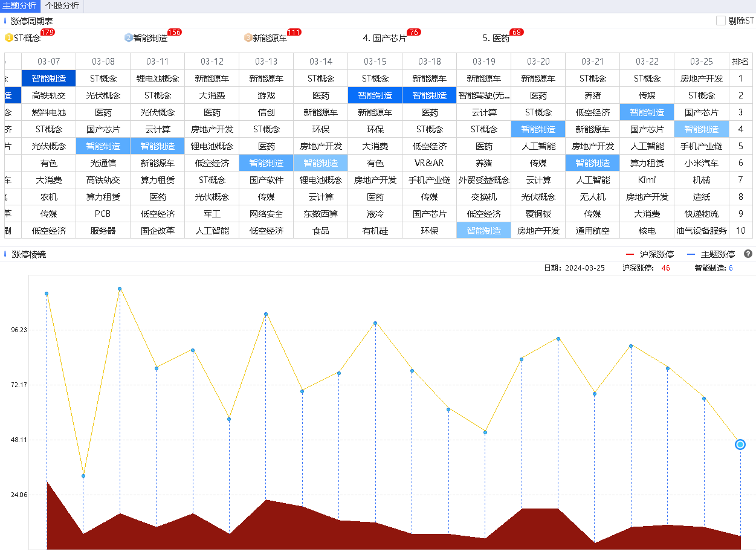Switch to the 个股分析 tab
Screen dimensions: 756x552
click(x=62, y=6)
